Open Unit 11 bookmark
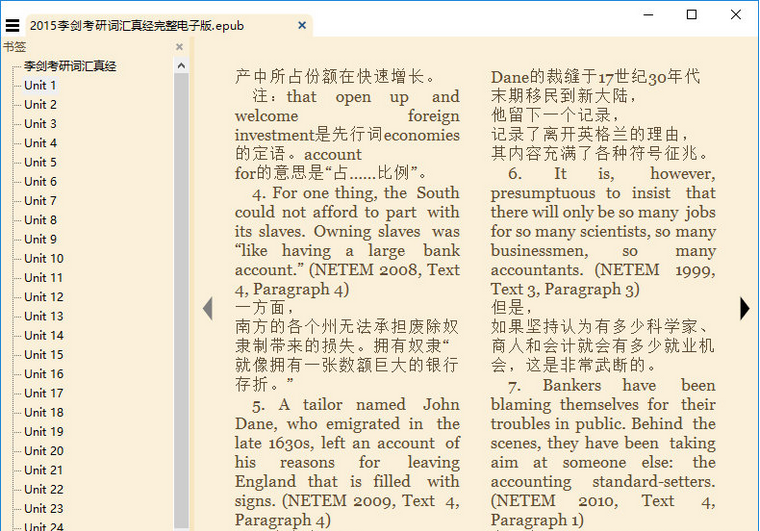Screen dimensions: 760x531 (x=44, y=278)
